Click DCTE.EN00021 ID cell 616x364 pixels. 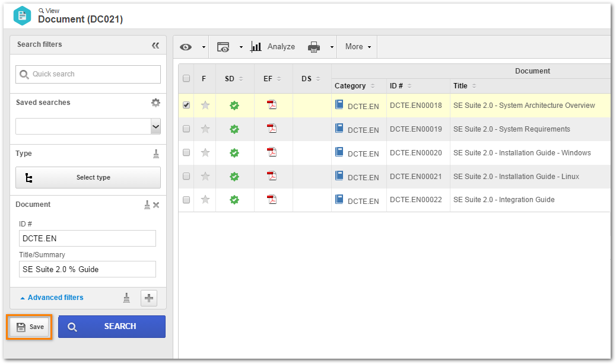click(415, 177)
